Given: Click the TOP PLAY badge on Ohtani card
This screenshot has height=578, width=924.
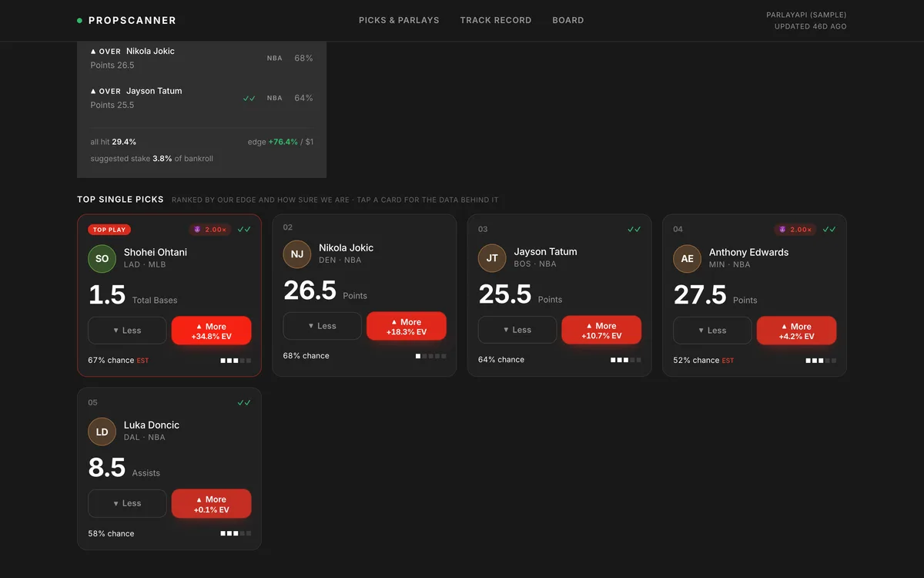Looking at the screenshot, I should point(109,230).
